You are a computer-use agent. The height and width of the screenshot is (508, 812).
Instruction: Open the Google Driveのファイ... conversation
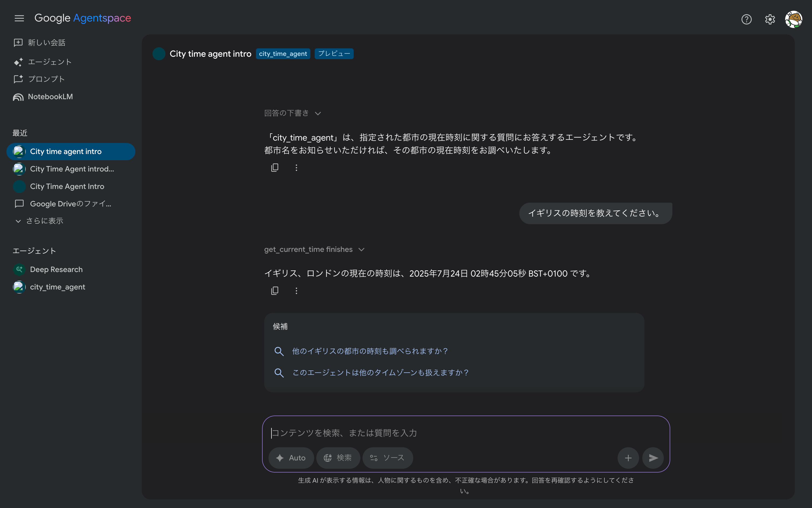pos(71,204)
